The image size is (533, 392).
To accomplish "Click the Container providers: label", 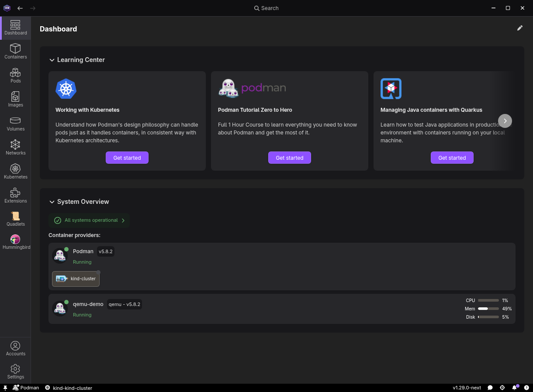I will (74, 235).
